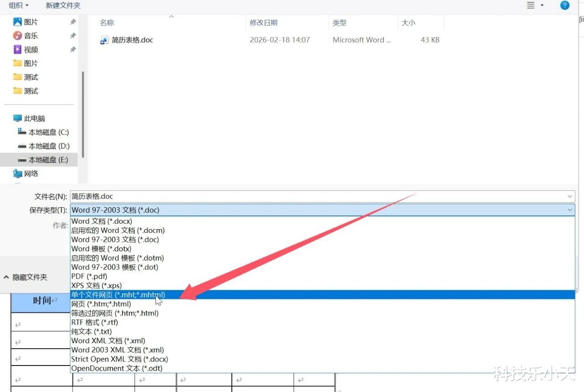The image size is (584, 392).
Task: Choose Word 文档 (*.docx) format
Action: [323, 221]
